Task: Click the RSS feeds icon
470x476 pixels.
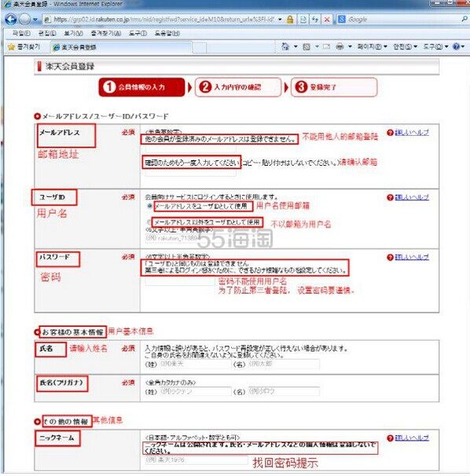Action: (x=307, y=47)
